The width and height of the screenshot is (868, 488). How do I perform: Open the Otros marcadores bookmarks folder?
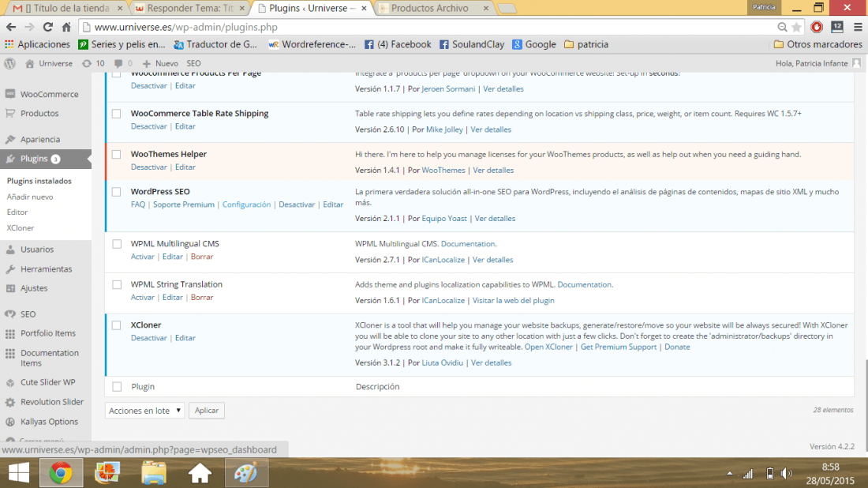(817, 44)
